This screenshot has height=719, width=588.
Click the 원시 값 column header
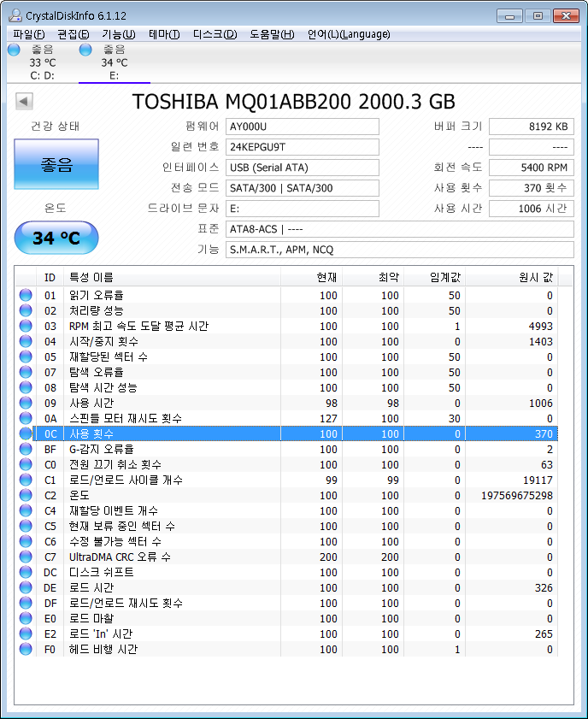pyautogui.click(x=513, y=277)
